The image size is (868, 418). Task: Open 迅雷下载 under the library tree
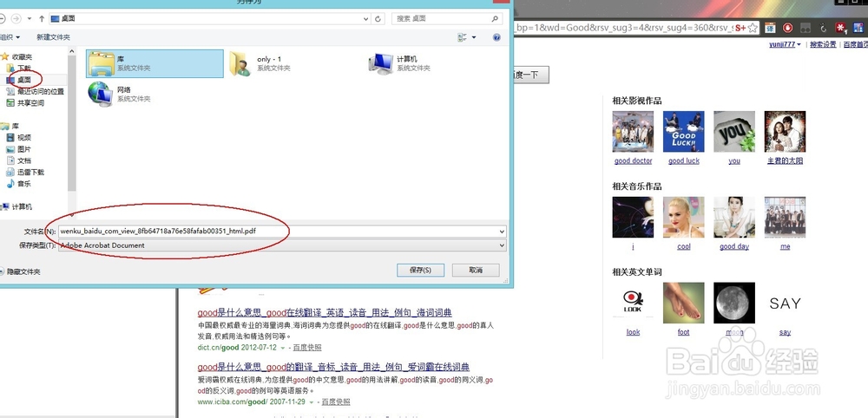point(25,172)
